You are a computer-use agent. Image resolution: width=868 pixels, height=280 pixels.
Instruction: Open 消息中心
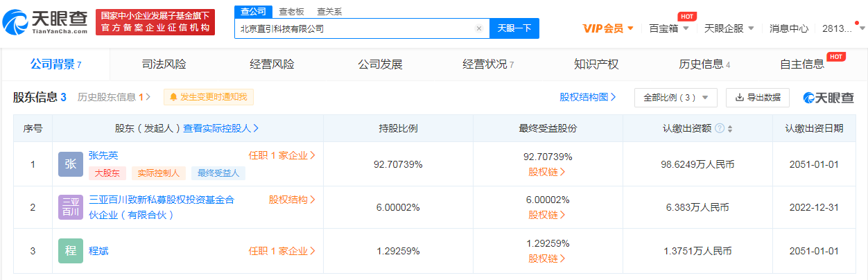789,28
